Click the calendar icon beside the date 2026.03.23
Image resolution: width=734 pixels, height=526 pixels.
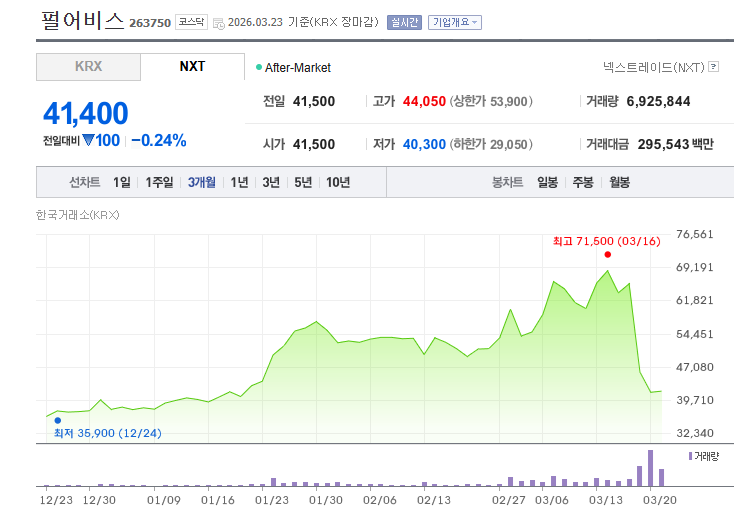[219, 23]
